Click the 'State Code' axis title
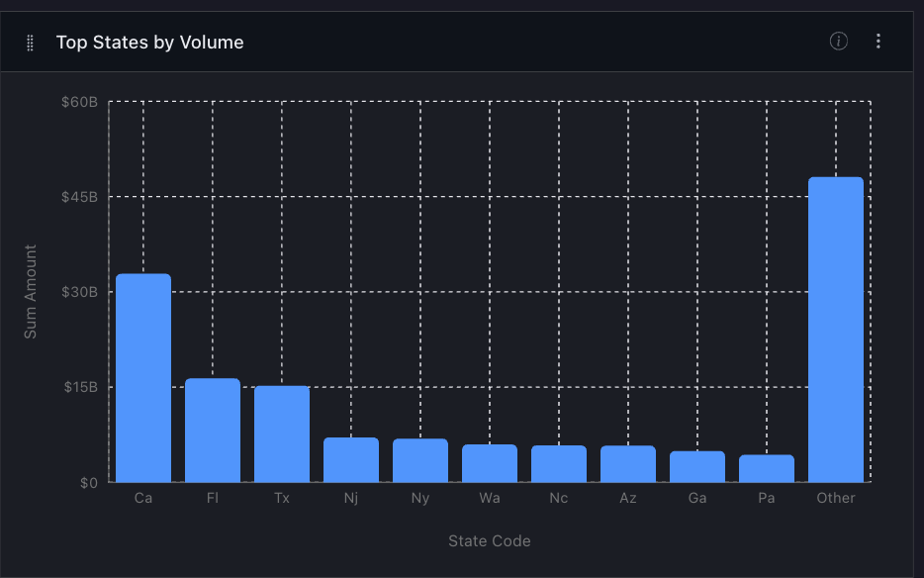 [489, 540]
